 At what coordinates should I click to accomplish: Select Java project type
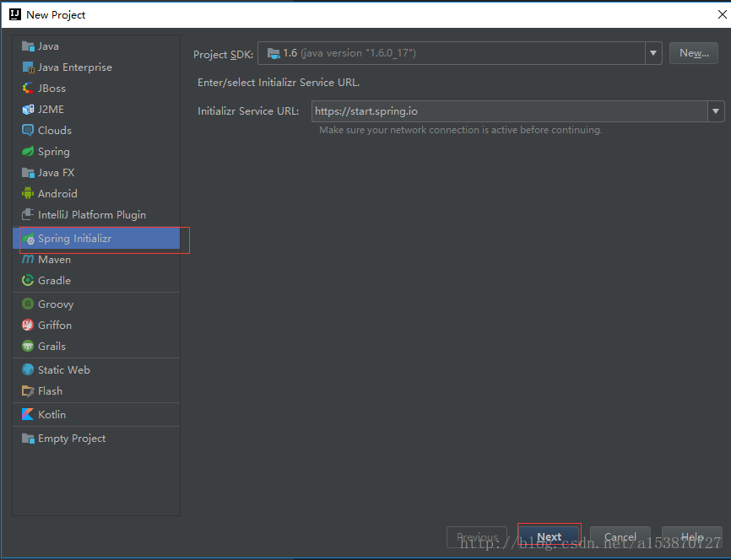[96, 46]
